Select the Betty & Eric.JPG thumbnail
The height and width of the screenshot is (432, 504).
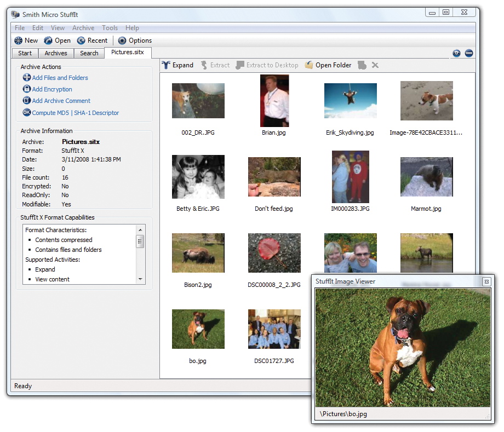(198, 177)
